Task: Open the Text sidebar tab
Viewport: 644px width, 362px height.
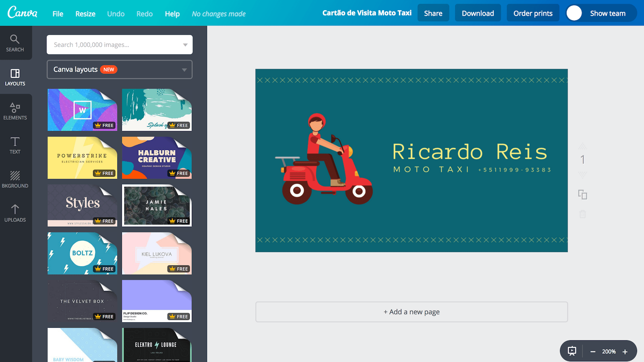Action: tap(15, 145)
